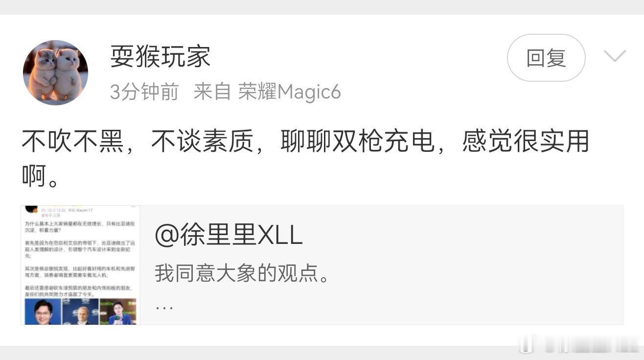Tap the 回复 reply button
Image resolution: width=644 pixels, height=360 pixels.
[x=546, y=58]
